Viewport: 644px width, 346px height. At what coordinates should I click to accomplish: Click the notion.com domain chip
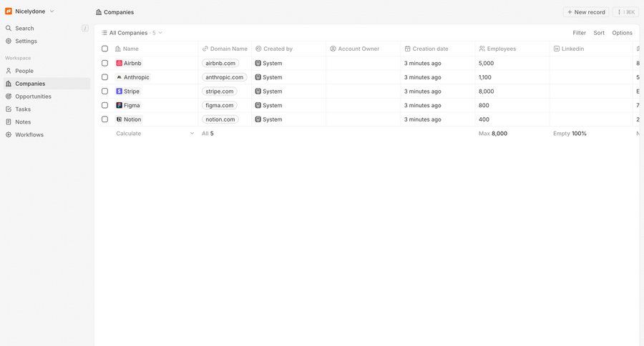tap(220, 119)
